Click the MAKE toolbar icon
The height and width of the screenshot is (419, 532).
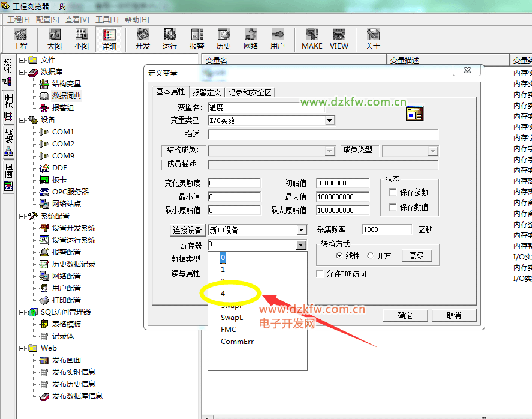[x=312, y=39]
